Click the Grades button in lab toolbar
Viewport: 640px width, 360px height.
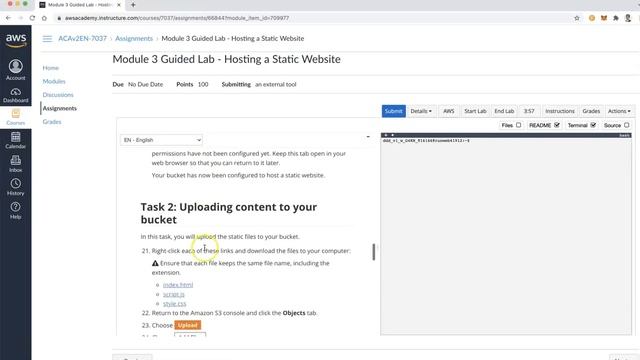pos(591,111)
